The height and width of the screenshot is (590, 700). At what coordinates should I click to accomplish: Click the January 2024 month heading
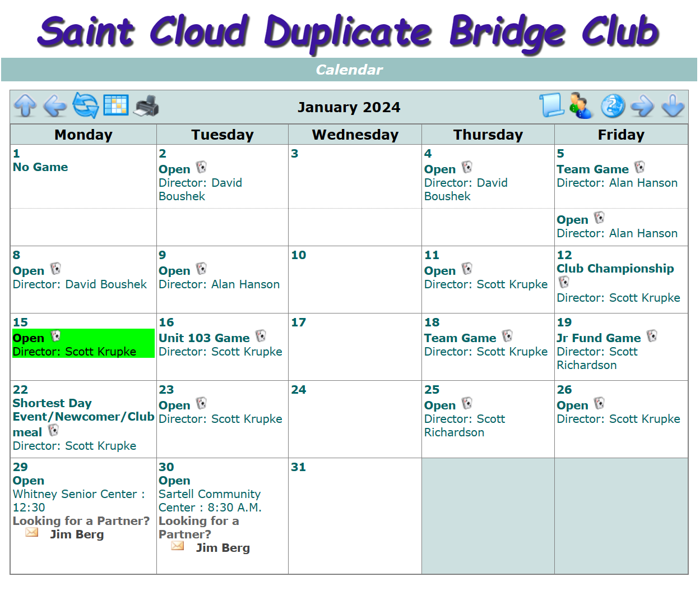[x=349, y=107]
